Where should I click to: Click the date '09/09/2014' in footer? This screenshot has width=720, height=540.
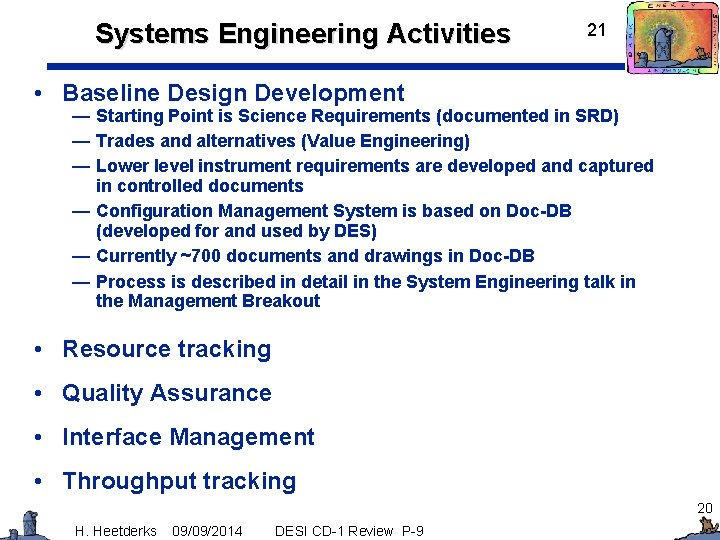point(207,531)
